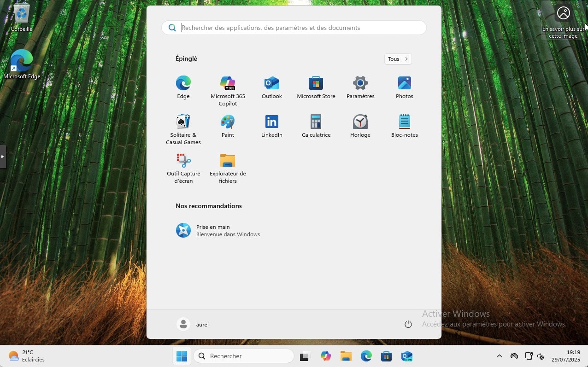Open Task View from the taskbar
588x367 pixels.
pos(305,356)
